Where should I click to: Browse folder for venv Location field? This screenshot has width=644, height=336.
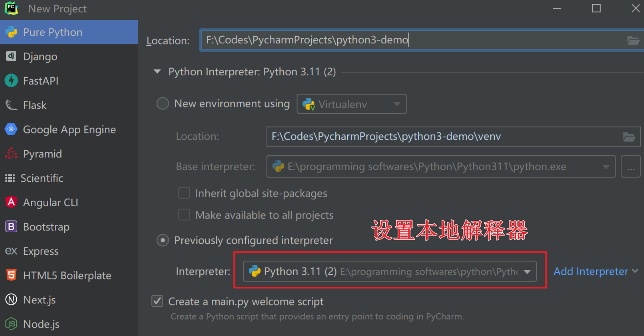tap(629, 137)
